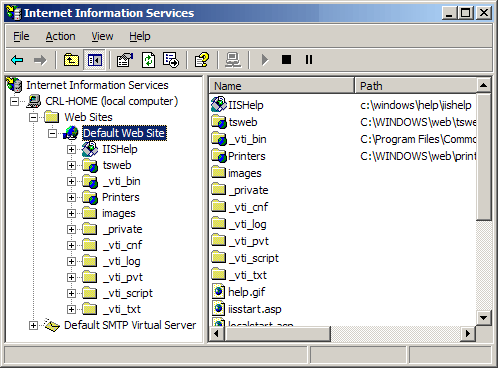The width and height of the screenshot is (498, 368).
Task: Click the vertical scrollbar down arrow
Action: coord(484,318)
